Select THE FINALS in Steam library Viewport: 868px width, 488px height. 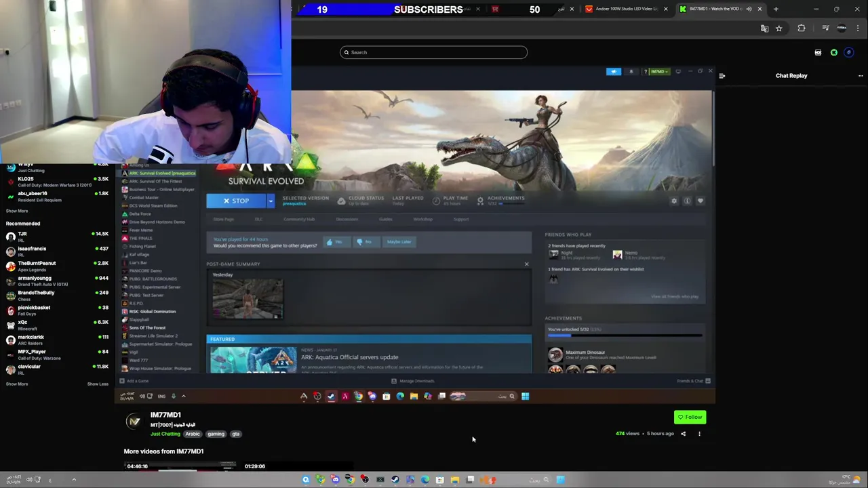coord(140,238)
